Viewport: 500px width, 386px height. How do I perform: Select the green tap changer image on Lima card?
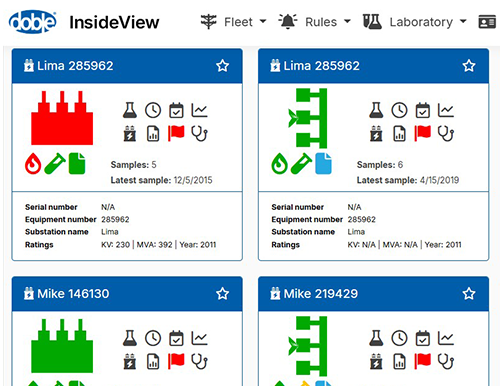pyautogui.click(x=307, y=118)
